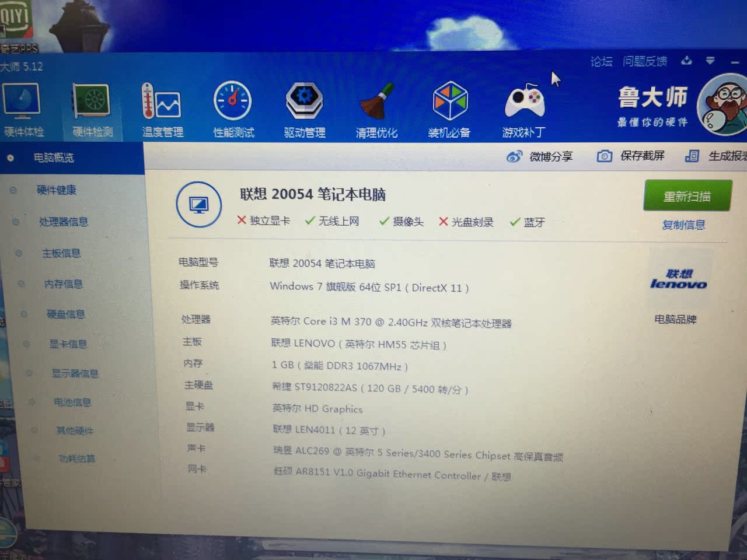Click hard disk value ST9120822AS
Viewport: 747px width, 560px height.
tap(370, 388)
